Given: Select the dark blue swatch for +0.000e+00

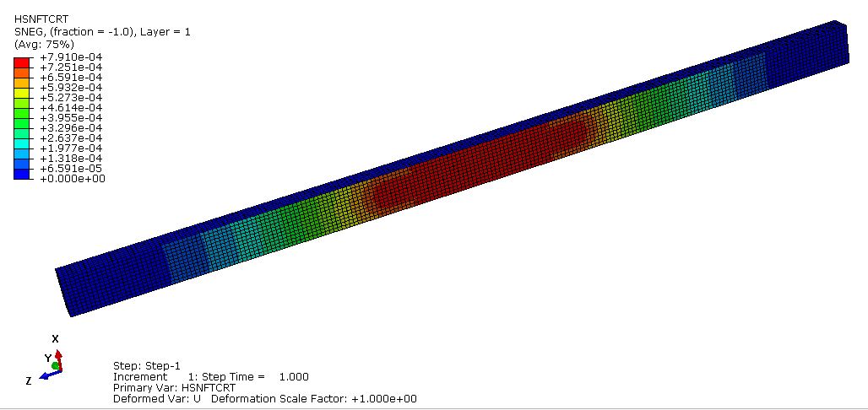Looking at the screenshot, I should point(22,175).
